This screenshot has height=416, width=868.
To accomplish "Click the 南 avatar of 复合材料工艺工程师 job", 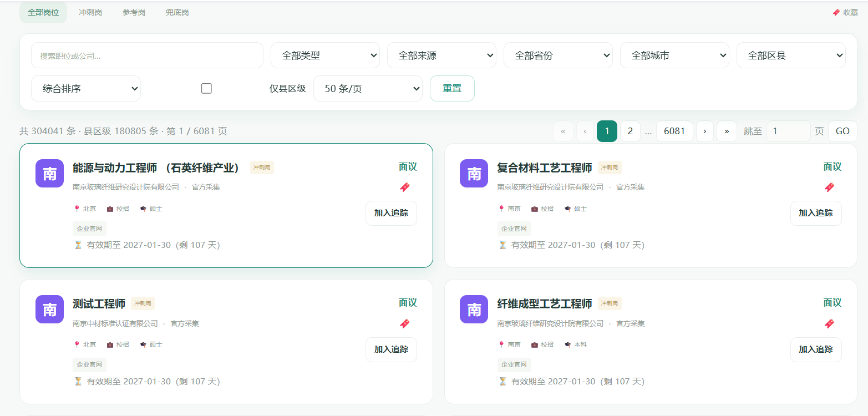I will [474, 174].
